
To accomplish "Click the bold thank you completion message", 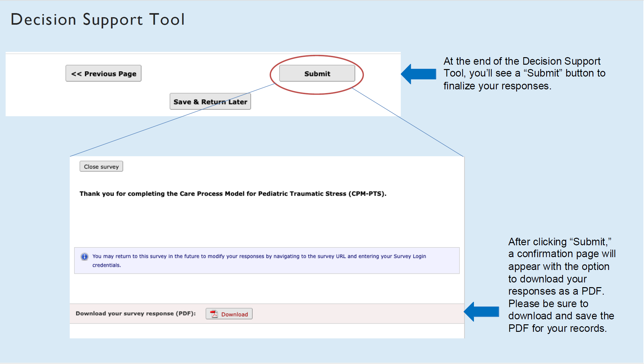I will coord(233,194).
